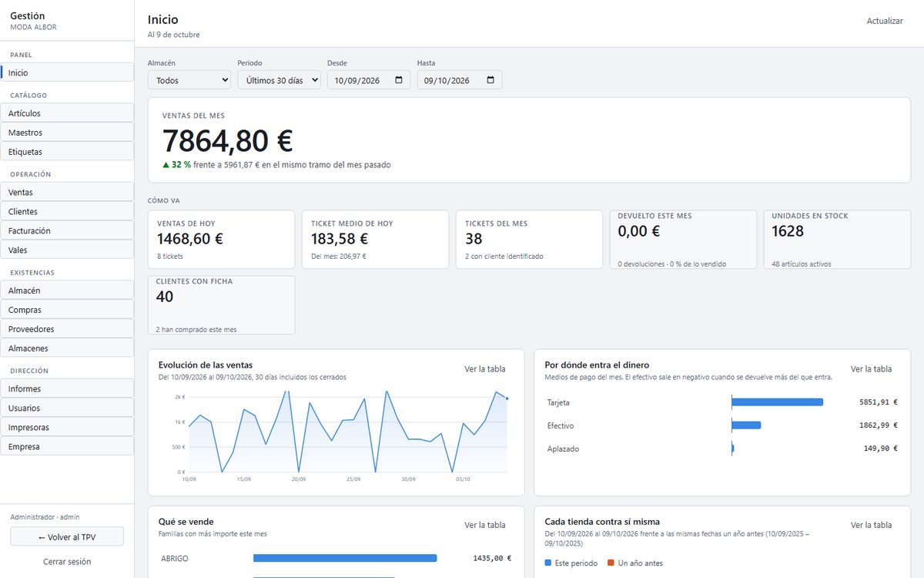
Task: Ver la tabla for Evolución de las ventas
Action: (x=485, y=369)
